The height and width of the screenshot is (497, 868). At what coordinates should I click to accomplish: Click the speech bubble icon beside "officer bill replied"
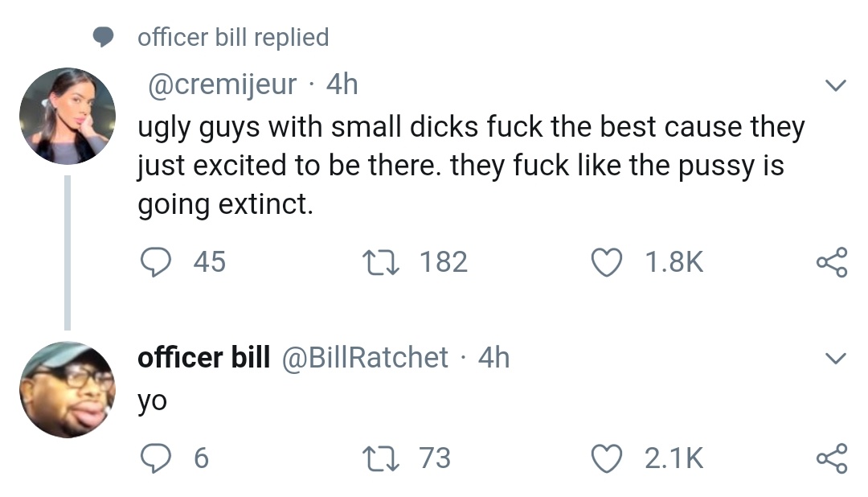coord(102,37)
